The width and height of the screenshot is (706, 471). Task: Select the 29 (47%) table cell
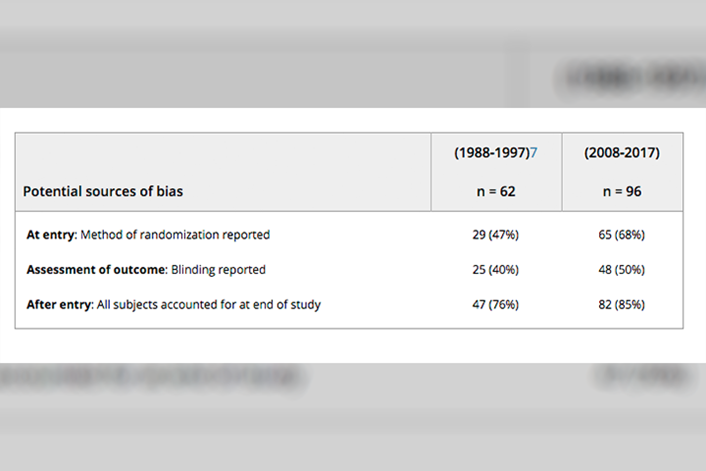tap(496, 235)
